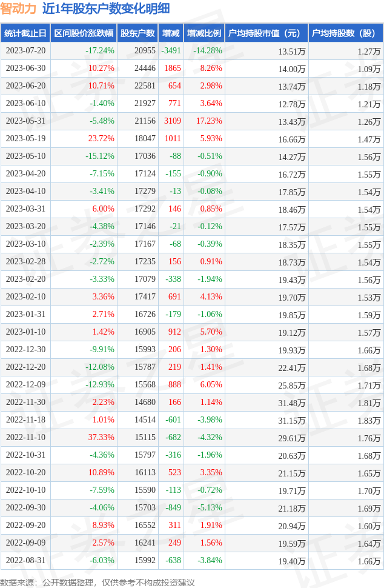The image size is (384, 588).
Task: Click the 股东户数 column header
Action: [x=137, y=33]
